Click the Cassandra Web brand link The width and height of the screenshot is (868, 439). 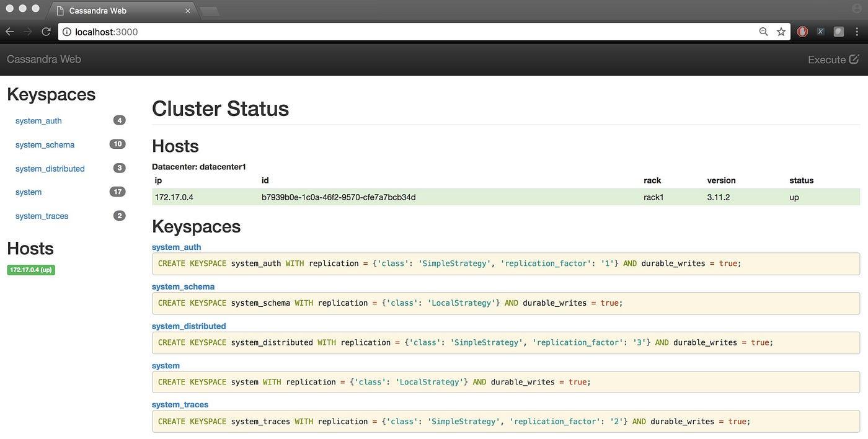tap(44, 59)
